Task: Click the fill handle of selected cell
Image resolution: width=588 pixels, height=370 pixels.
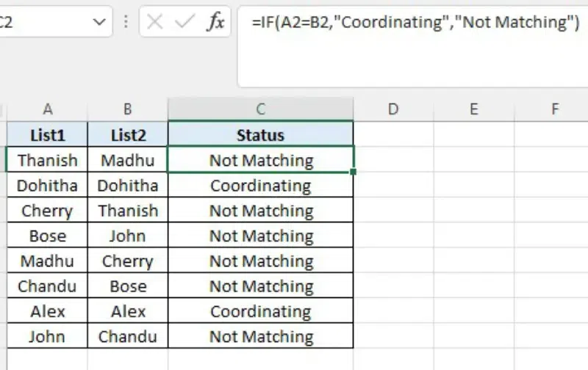Action: (x=354, y=173)
